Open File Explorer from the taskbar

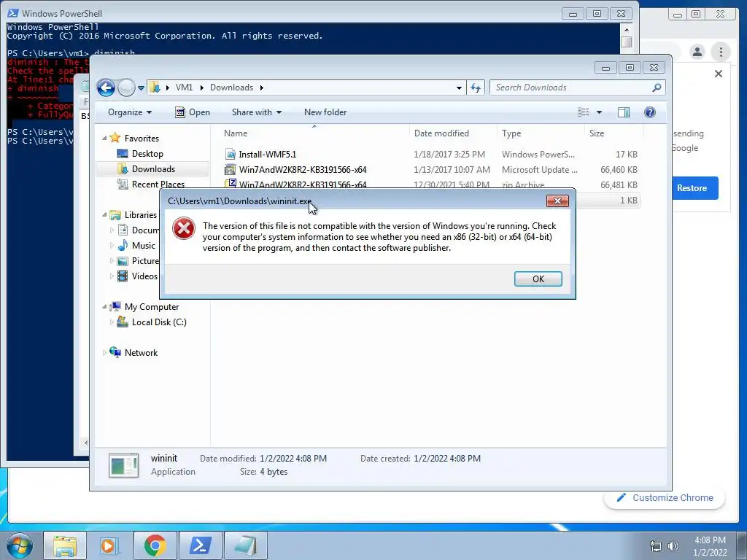pyautogui.click(x=65, y=545)
